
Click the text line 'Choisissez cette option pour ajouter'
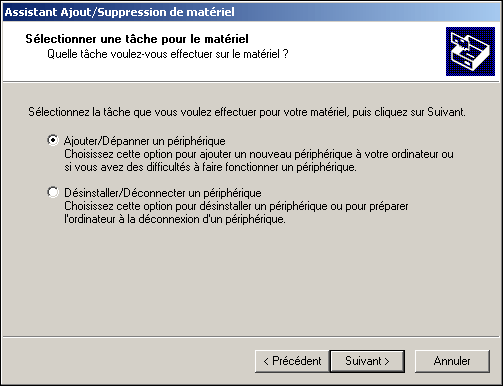pos(259,154)
